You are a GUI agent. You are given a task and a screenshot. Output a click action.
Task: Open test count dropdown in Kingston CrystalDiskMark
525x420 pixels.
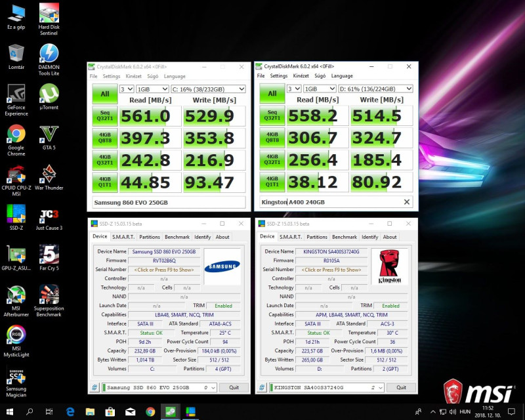coord(294,89)
